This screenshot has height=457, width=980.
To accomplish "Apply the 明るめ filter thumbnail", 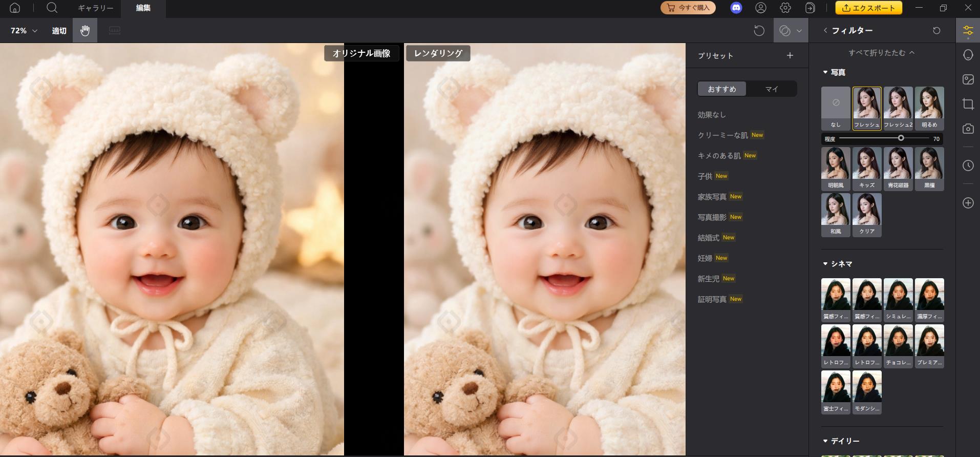I will [929, 109].
